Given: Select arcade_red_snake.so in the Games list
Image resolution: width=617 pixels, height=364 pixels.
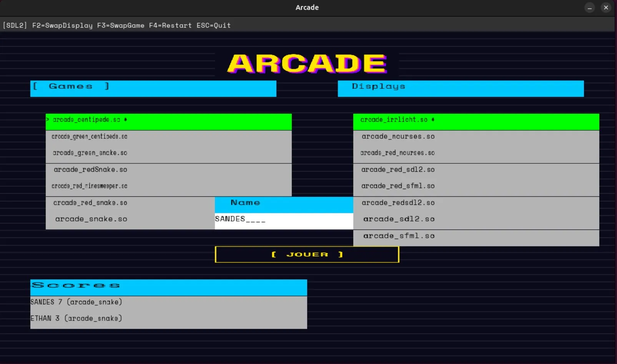Looking at the screenshot, I should pos(130,205).
